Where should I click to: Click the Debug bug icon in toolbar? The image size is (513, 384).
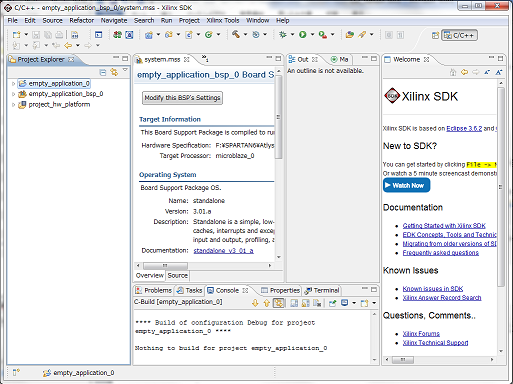coord(283,34)
